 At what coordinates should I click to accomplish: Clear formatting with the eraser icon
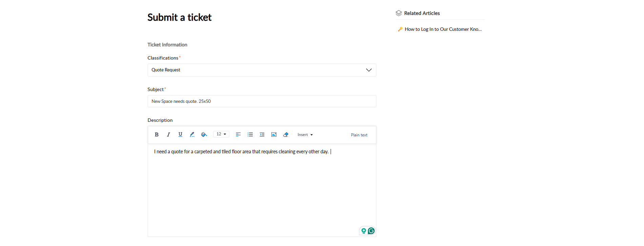286,135
